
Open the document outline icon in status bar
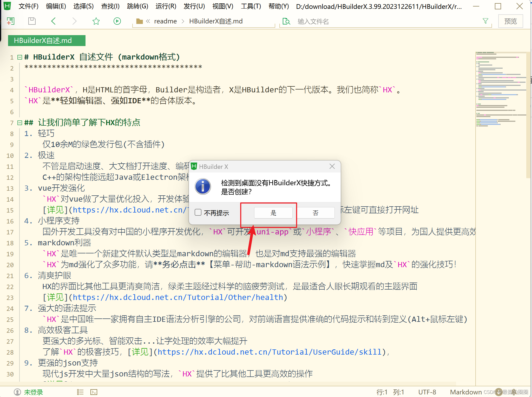[80, 392]
